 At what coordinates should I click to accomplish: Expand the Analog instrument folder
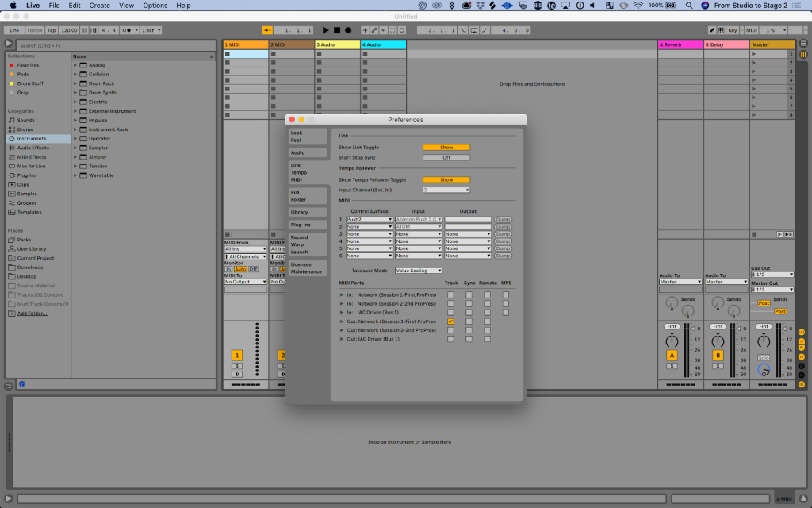(75, 65)
